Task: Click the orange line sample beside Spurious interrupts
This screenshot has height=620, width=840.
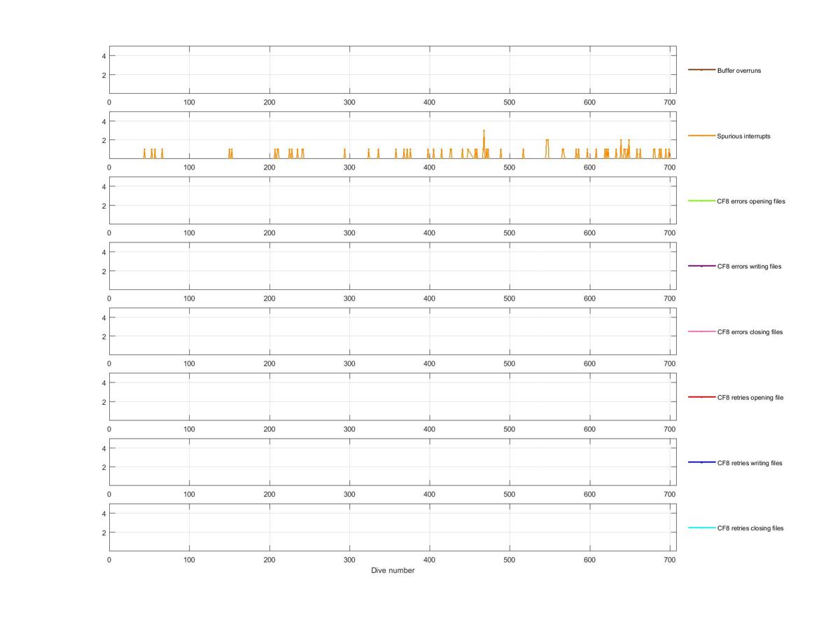Action: [701, 135]
